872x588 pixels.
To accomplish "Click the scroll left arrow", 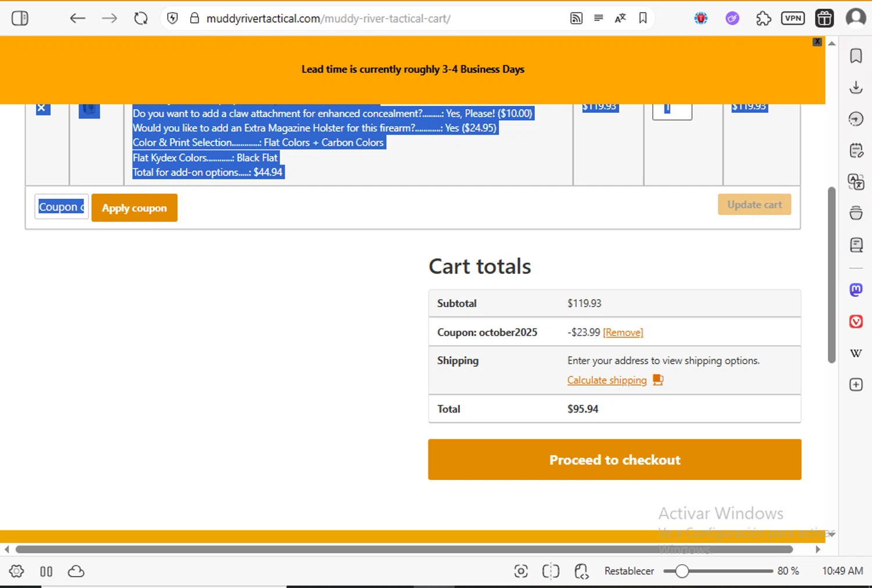I will tap(6, 549).
